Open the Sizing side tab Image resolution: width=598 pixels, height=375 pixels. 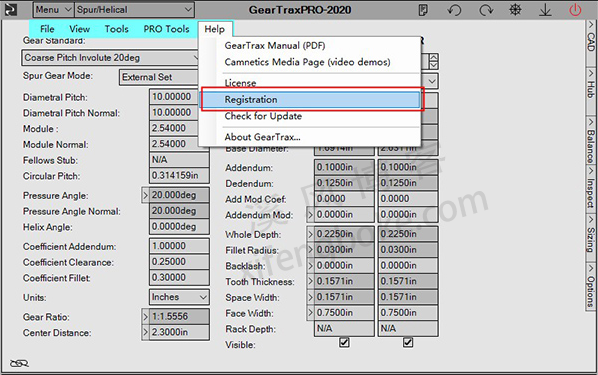(x=591, y=237)
